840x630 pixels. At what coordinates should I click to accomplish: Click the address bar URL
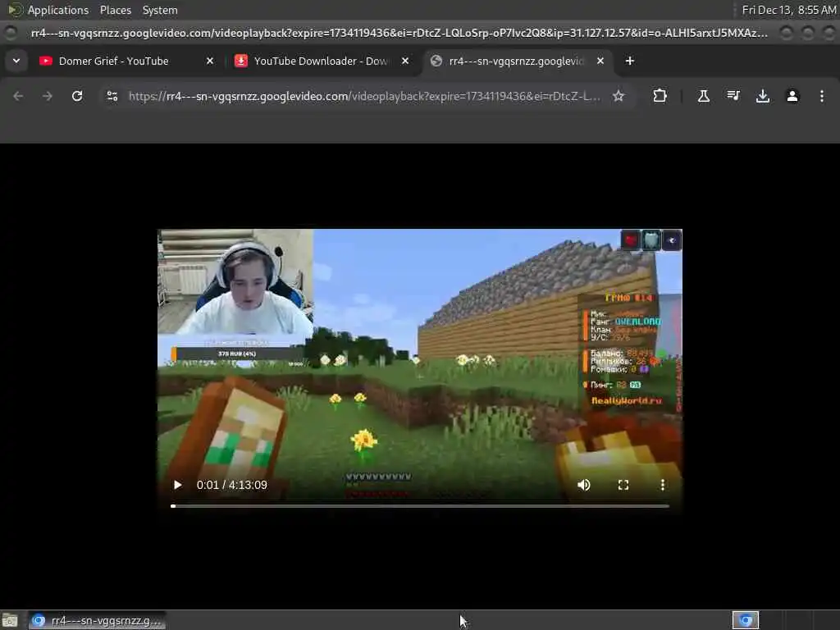[364, 96]
